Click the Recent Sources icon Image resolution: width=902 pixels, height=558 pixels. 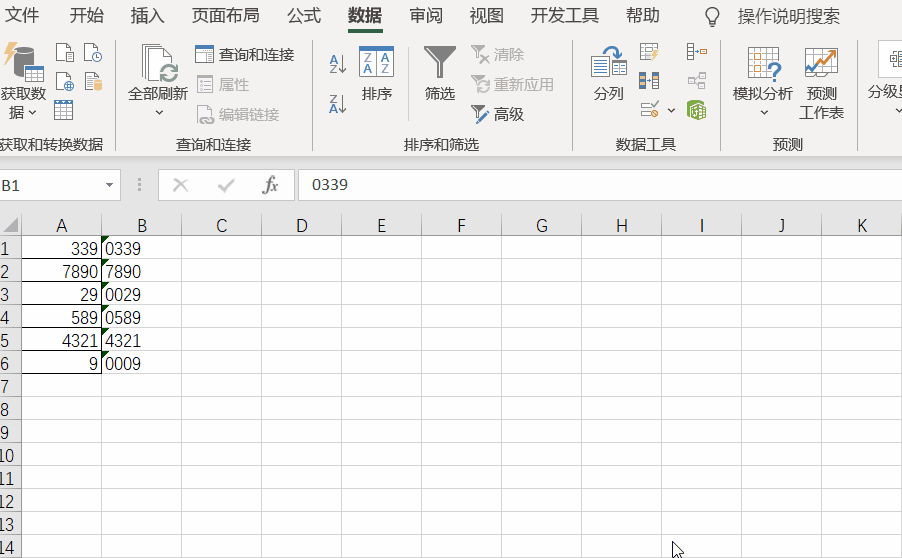click(93, 52)
